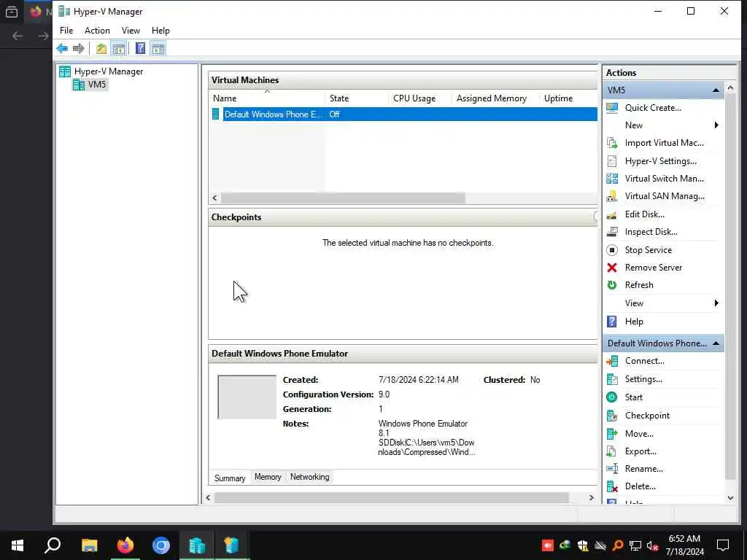Select the Default Windows Phone Emulator row
Screen dimensions: 747x560
pos(403,114)
